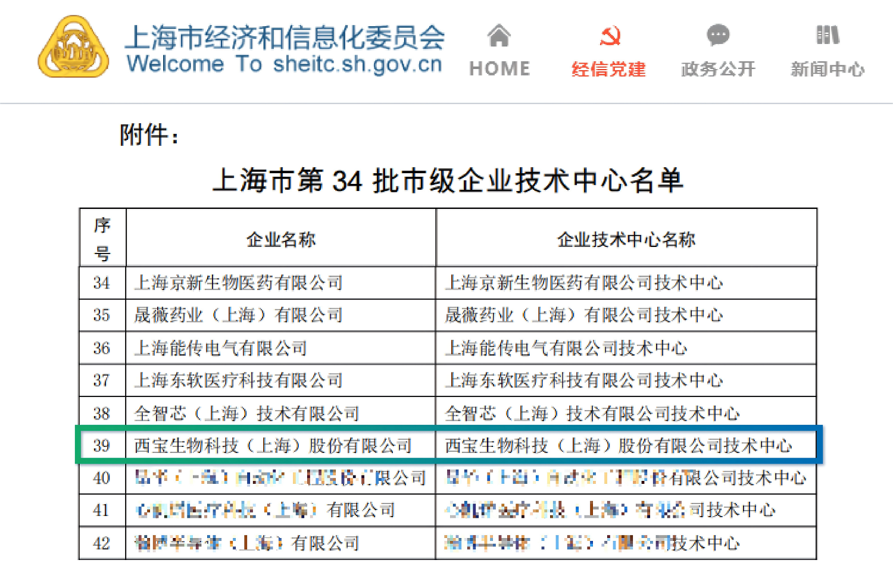The width and height of the screenshot is (893, 588).
Task: Click the 企业技术中心名称 column header
Action: pyautogui.click(x=626, y=239)
